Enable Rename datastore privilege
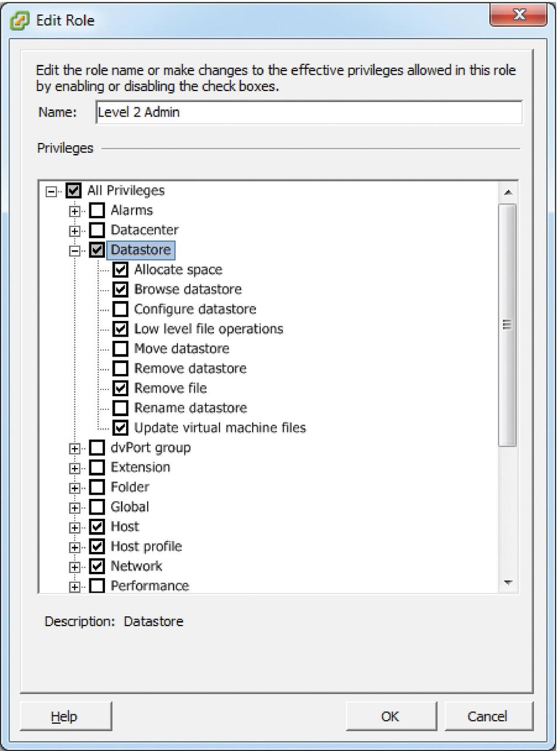Screen dimensions: 560x751 pyautogui.click(x=120, y=408)
